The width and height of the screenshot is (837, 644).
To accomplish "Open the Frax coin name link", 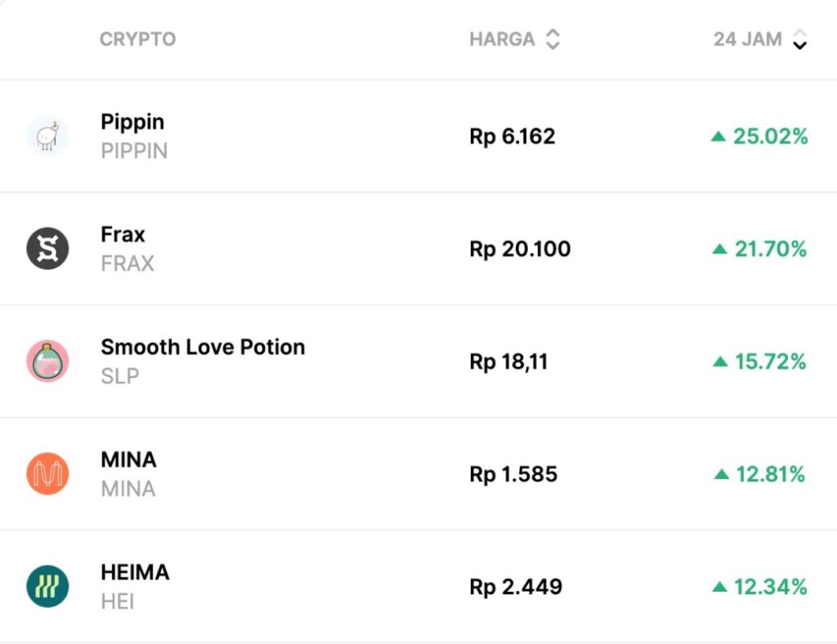I will [x=123, y=235].
